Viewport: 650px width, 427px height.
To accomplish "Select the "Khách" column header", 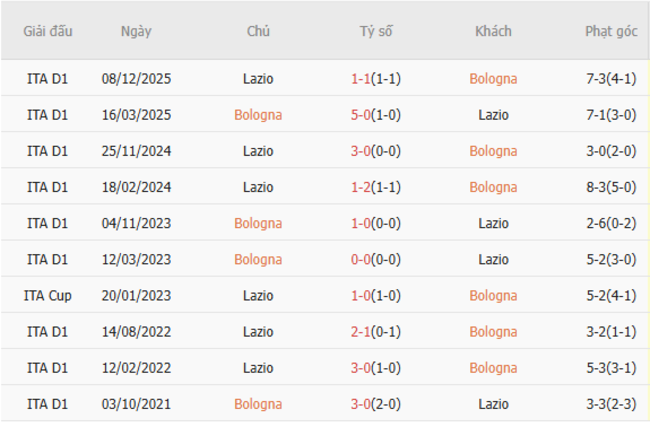I will [x=493, y=31].
